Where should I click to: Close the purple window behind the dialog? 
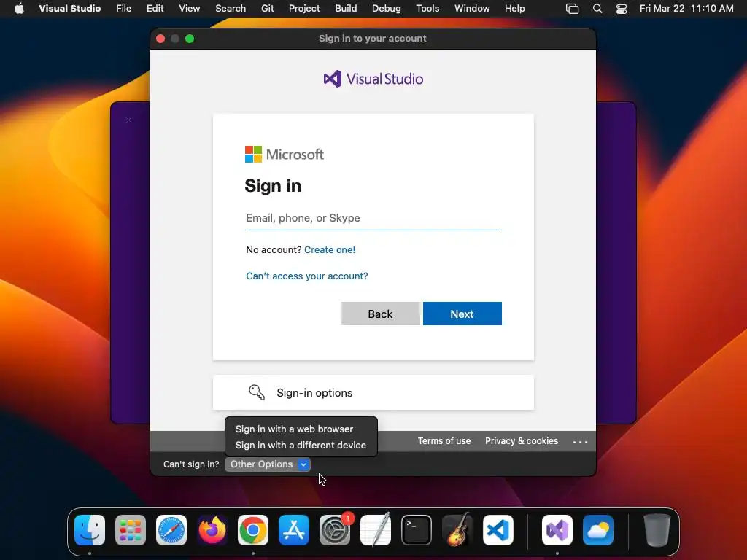point(128,120)
